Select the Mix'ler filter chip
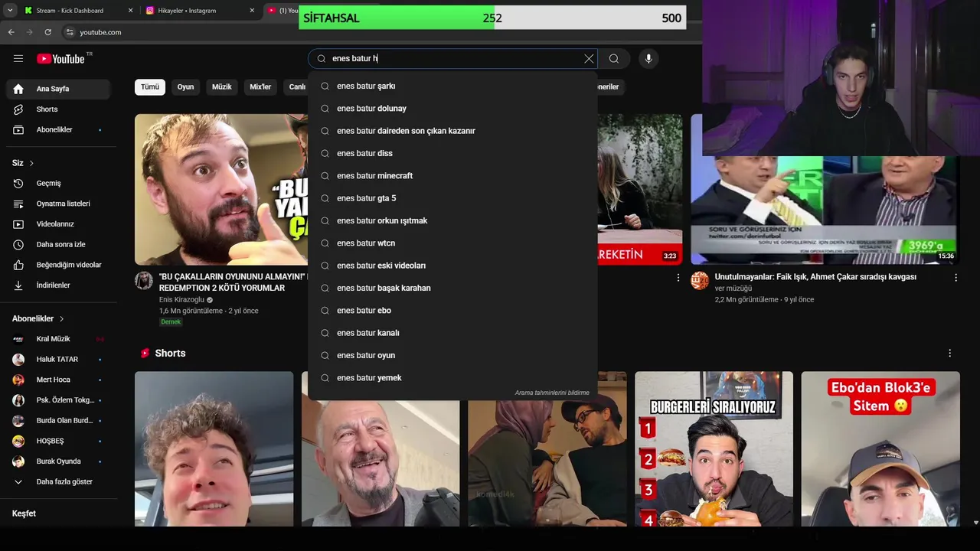The width and height of the screenshot is (980, 551). (x=260, y=87)
